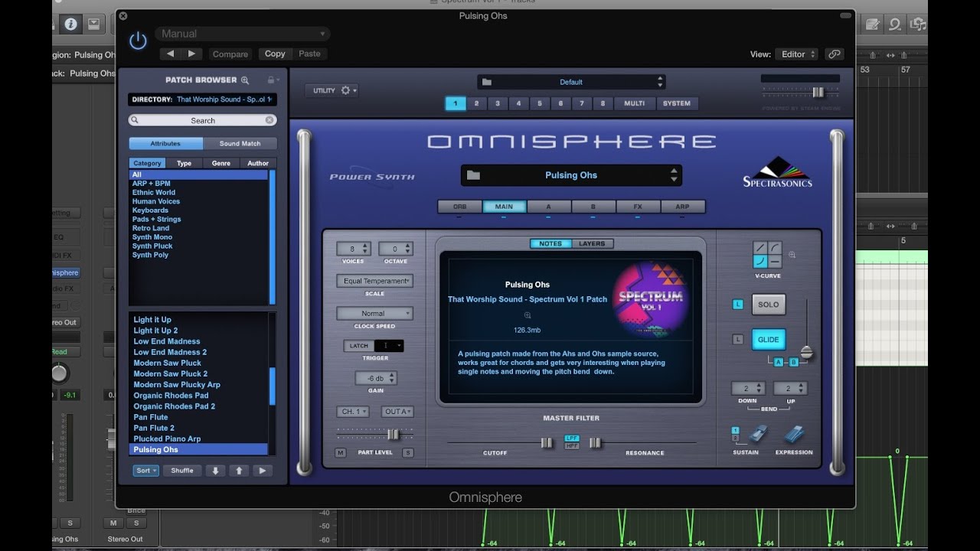Clear the patch search field
The height and width of the screenshot is (551, 980).
click(x=269, y=120)
